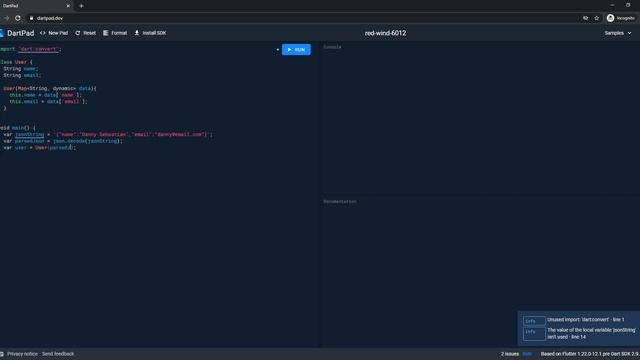Click the 'void main()' line
This screenshot has height=360, width=640.
(18, 128)
